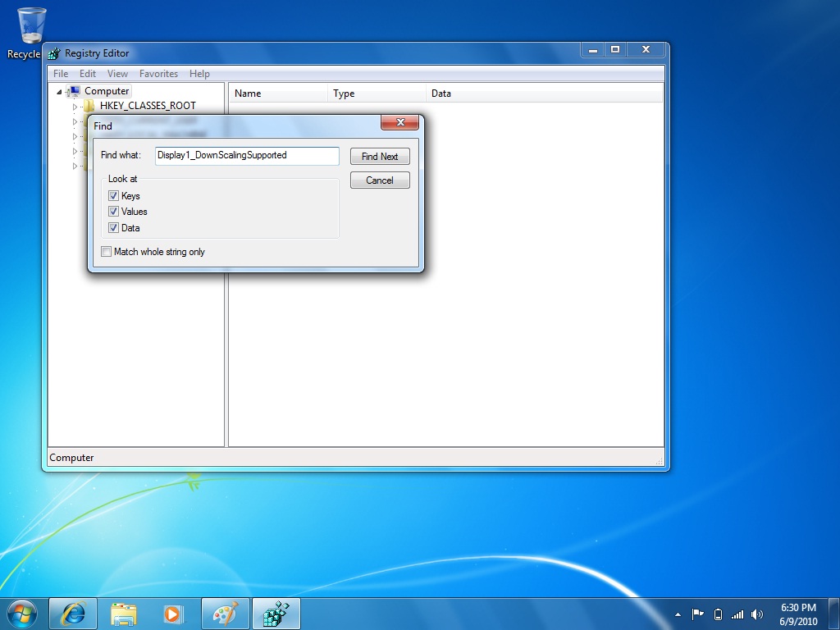Click the volume speaker icon in system tray
The height and width of the screenshot is (630, 840).
coord(756,614)
